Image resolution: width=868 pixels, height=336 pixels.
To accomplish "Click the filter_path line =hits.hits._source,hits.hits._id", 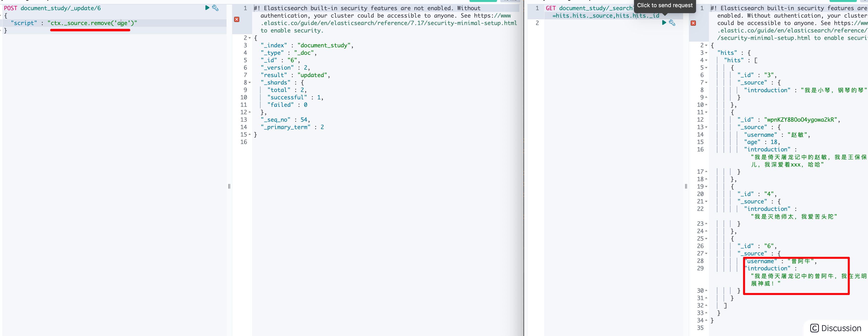I will (605, 15).
